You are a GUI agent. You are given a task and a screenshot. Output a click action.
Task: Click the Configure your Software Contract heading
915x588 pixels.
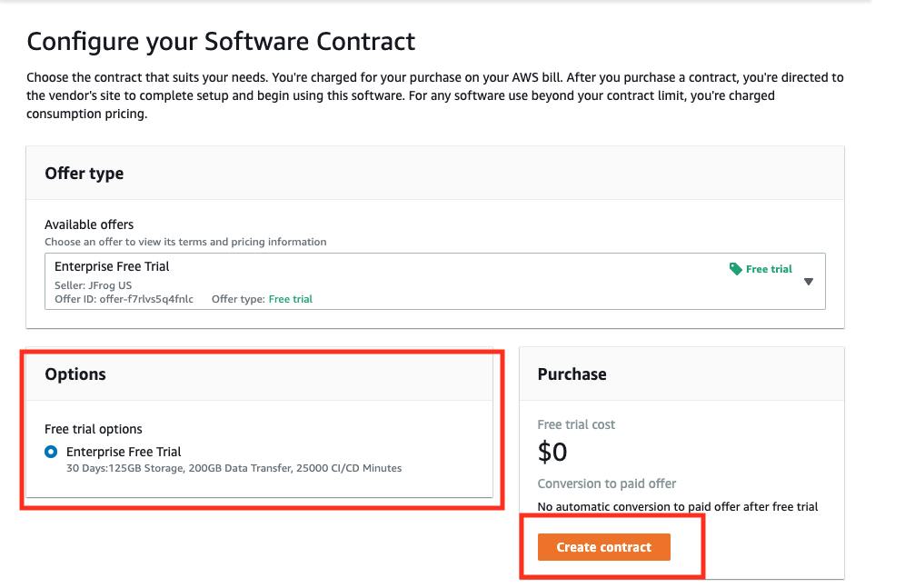click(221, 41)
